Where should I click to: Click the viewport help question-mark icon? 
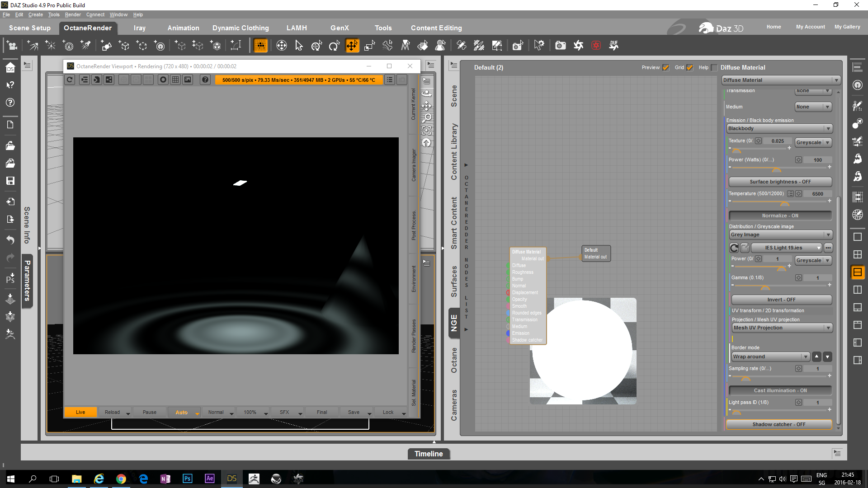205,80
